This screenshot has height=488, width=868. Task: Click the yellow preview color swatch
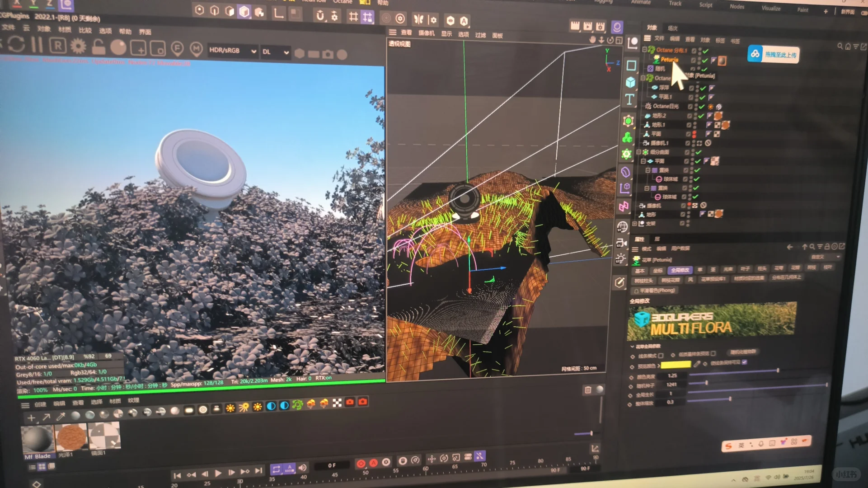[676, 365]
